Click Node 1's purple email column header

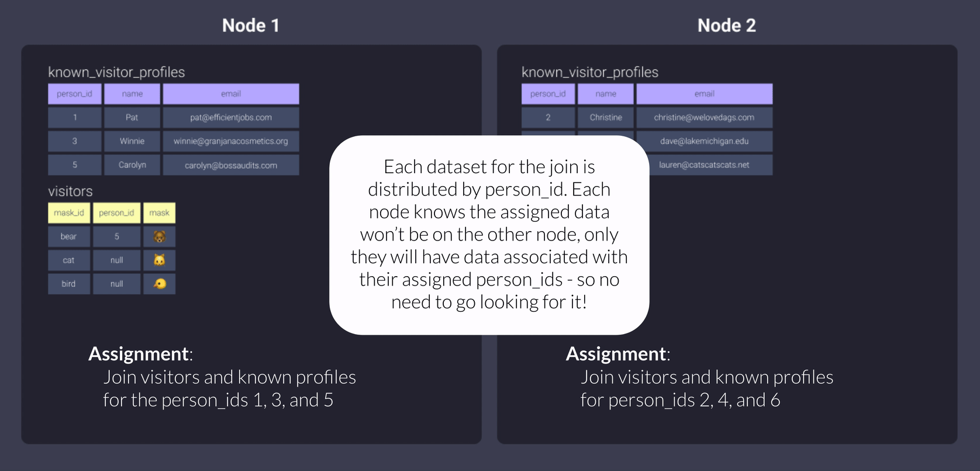[x=231, y=94]
